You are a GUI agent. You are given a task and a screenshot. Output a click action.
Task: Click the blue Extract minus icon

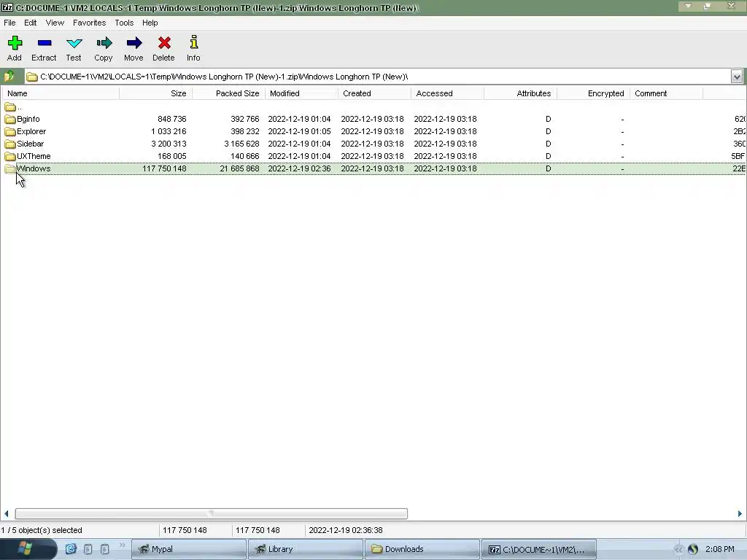pos(44,43)
